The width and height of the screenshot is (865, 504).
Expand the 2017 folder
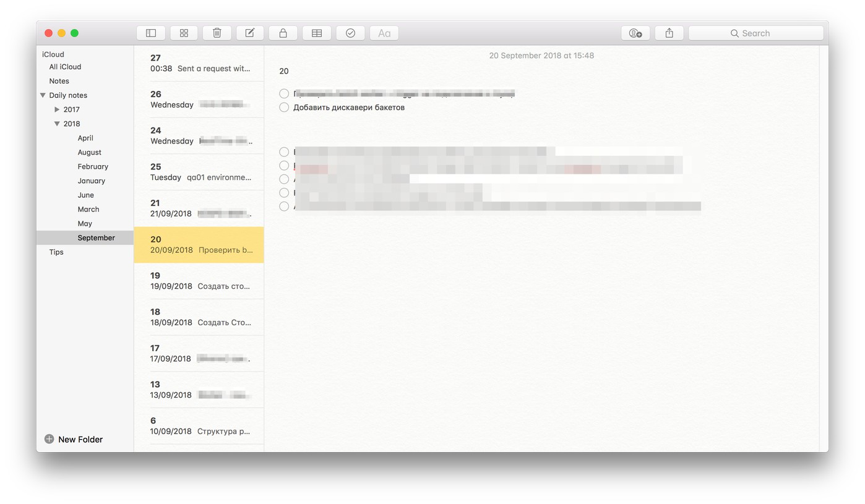57,109
